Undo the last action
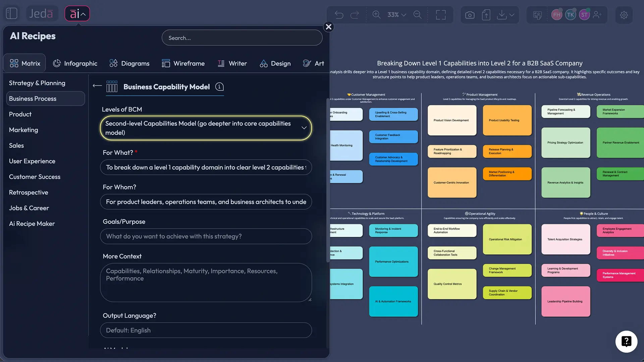644x362 pixels. click(339, 15)
